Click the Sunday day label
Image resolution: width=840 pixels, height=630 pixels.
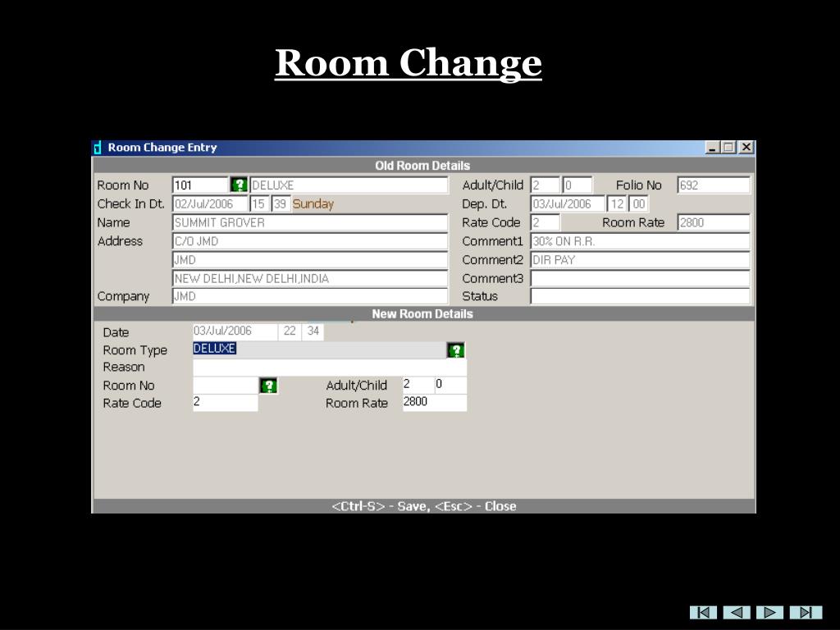(x=313, y=204)
